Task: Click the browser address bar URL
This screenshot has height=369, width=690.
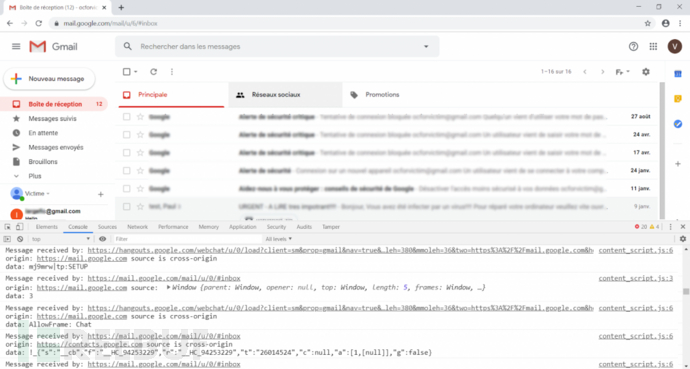Action: coord(110,23)
